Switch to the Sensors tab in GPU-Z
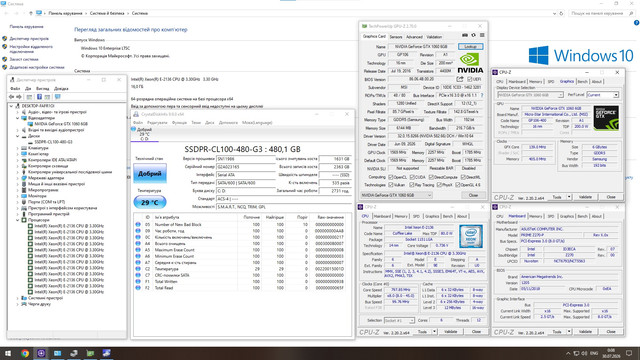This screenshot has width=640, height=360. 396,37
